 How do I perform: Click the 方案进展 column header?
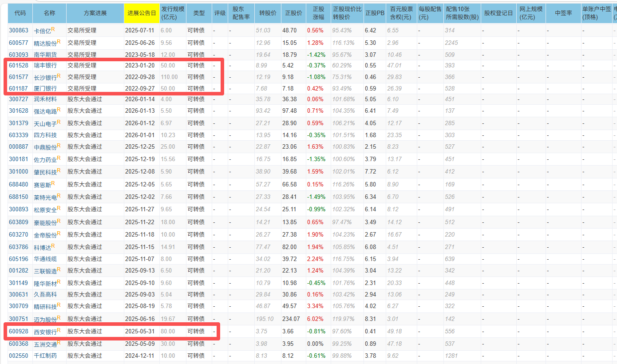[95, 13]
